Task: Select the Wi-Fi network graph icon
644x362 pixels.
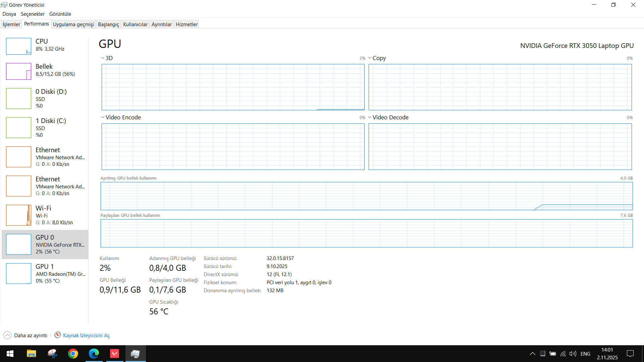Action: (18, 215)
